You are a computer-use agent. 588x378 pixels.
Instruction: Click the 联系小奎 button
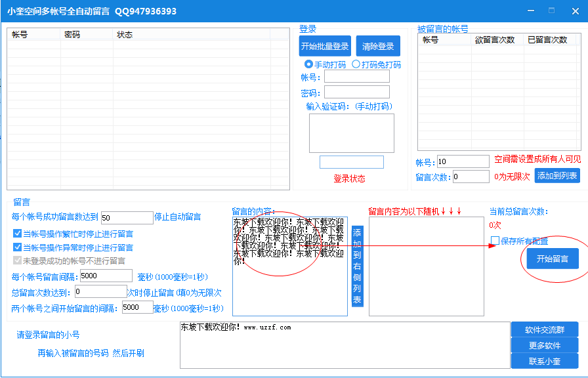[545, 361]
